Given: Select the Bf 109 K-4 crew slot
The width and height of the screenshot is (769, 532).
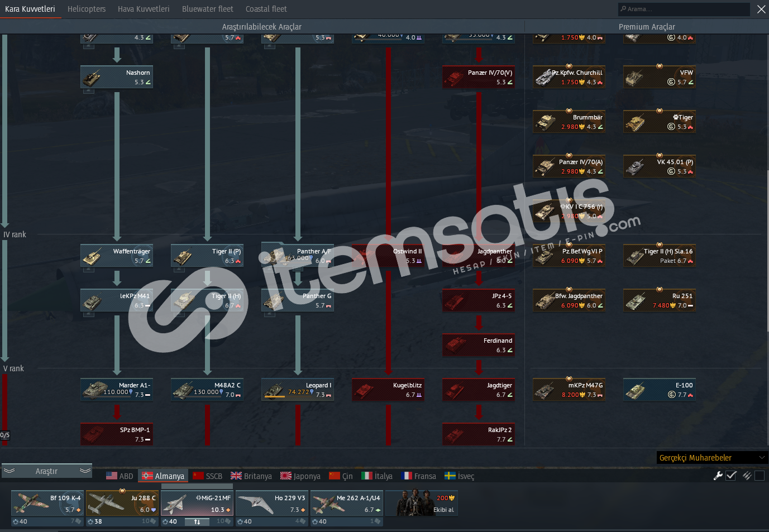Looking at the screenshot, I should 47,504.
